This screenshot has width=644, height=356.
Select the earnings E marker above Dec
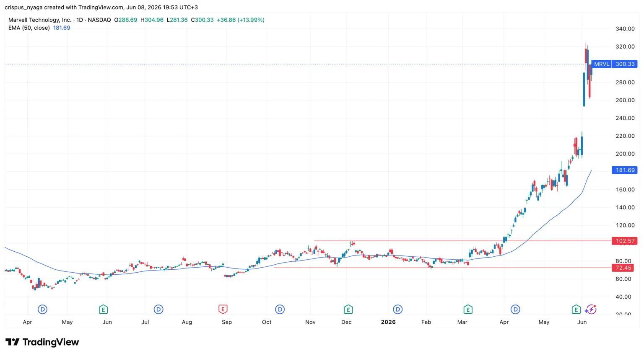(348, 310)
